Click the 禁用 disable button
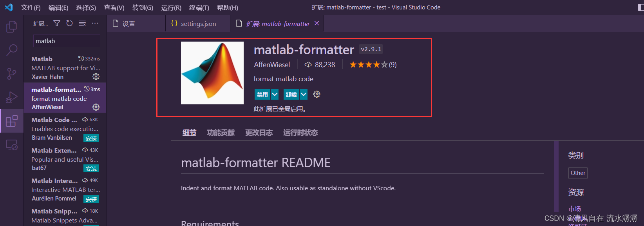The height and width of the screenshot is (226, 644). tap(262, 94)
